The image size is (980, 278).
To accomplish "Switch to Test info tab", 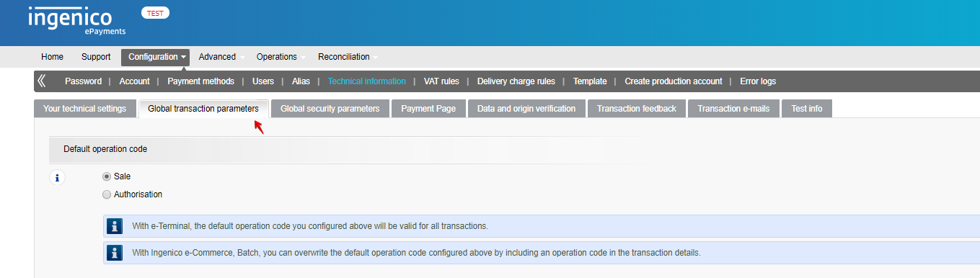I will [x=807, y=109].
